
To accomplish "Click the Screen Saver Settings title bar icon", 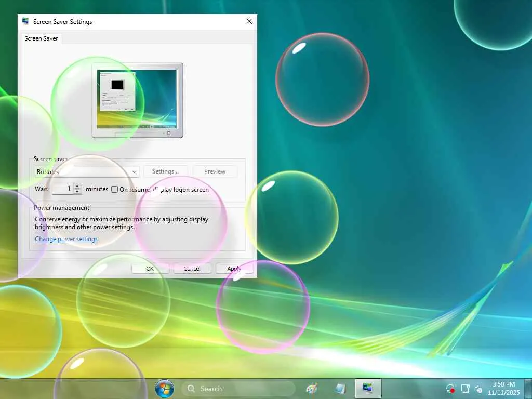I will pyautogui.click(x=25, y=21).
